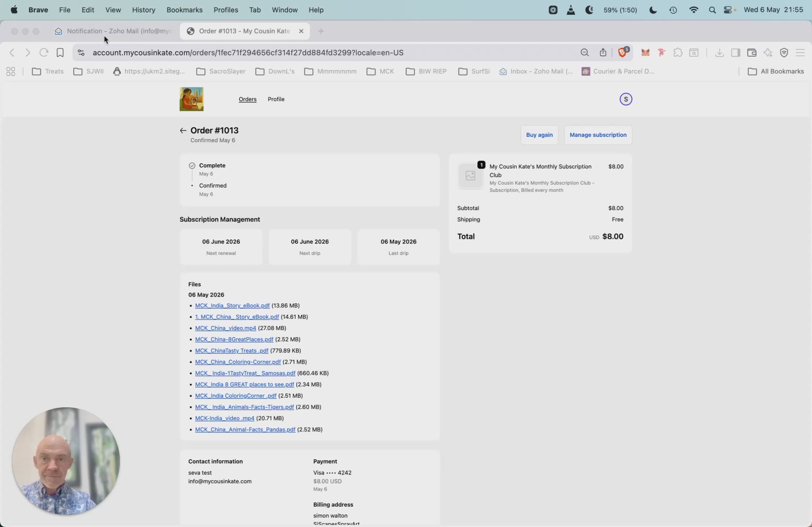812x527 pixels.
Task: Open Spotlight search in the menu bar
Action: [x=712, y=10]
